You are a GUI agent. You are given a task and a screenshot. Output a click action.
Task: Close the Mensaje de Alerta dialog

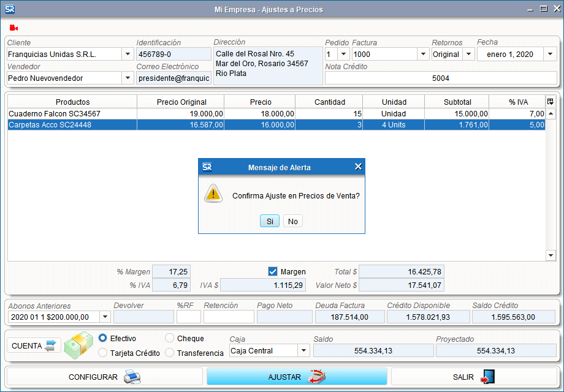tap(358, 167)
